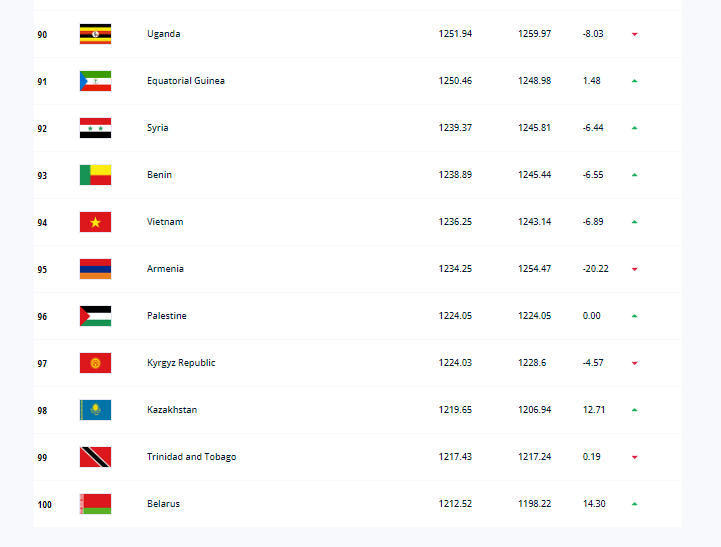
Task: Click Vietnam's total points 1236.25
Action: 455,222
